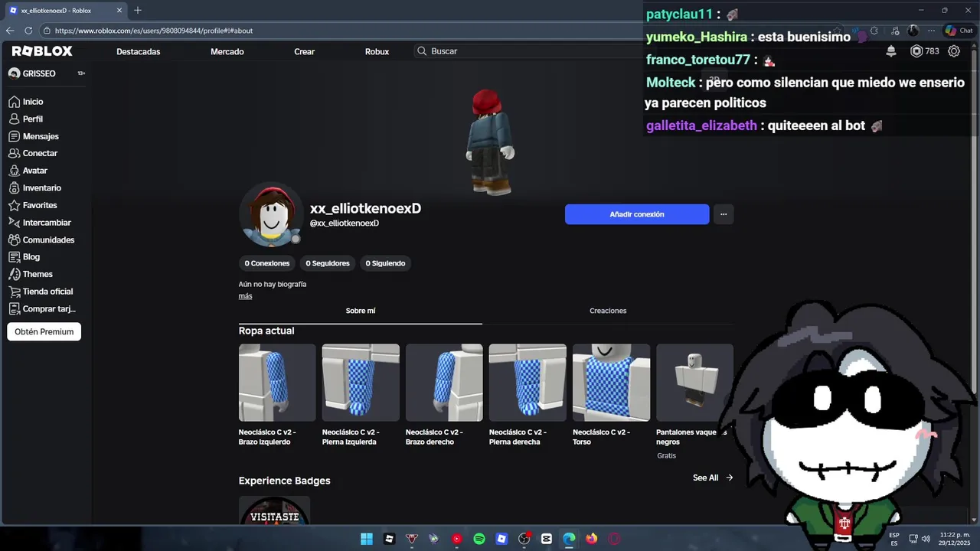Open Neoclásico C v2 Pierna izquierda item
Screen dimensions: 980x551
[x=361, y=395]
